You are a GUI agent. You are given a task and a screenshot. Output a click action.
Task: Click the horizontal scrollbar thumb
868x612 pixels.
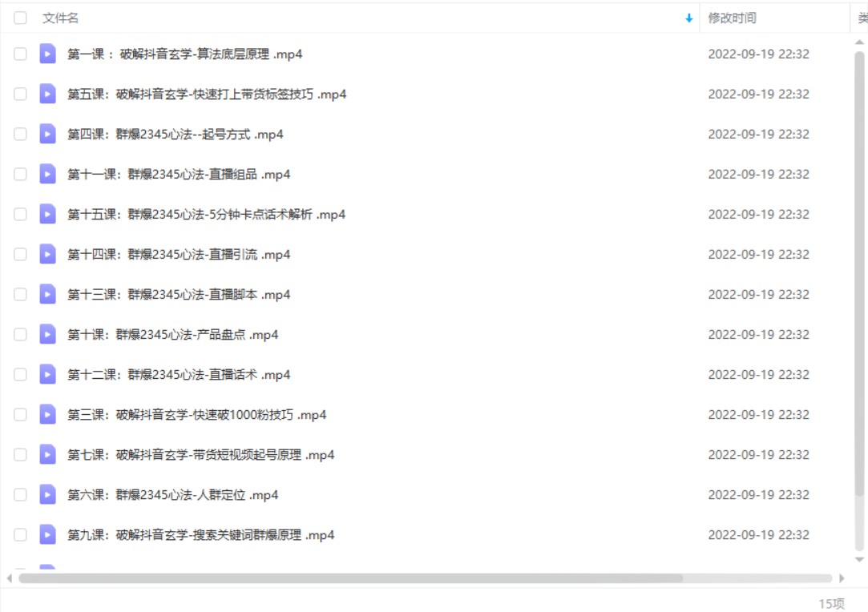point(351,578)
